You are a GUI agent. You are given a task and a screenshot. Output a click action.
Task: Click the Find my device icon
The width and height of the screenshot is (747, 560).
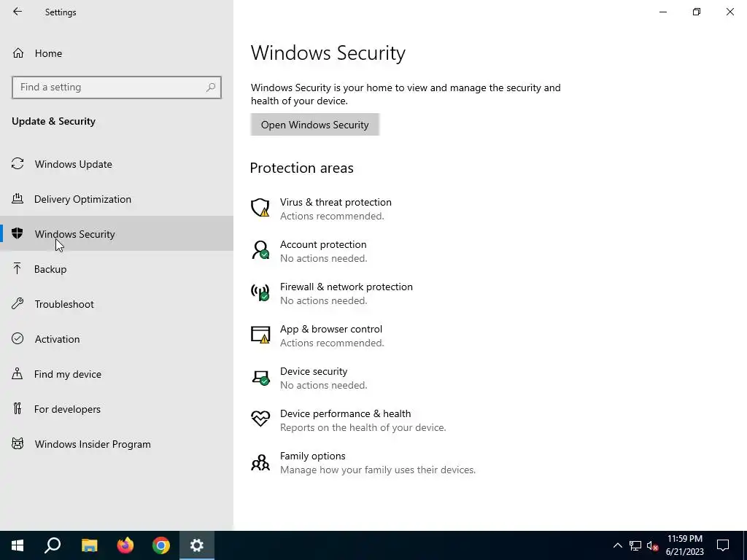18,373
